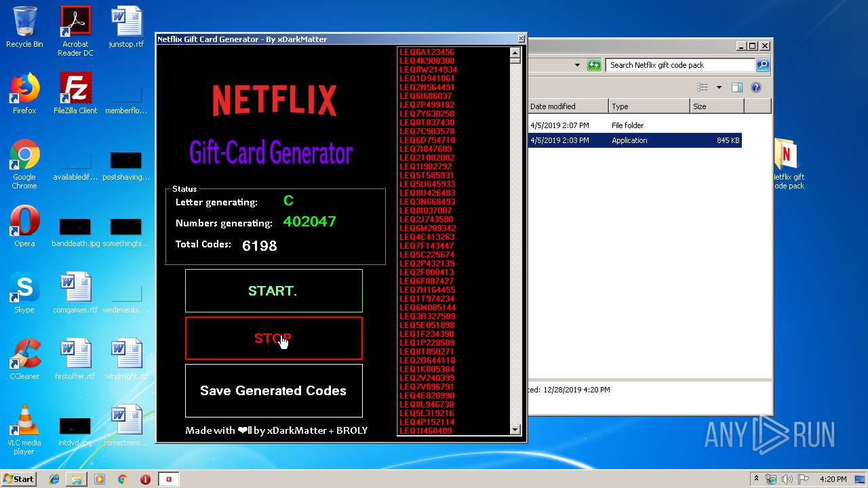Click the red STOP button

pos(274,338)
